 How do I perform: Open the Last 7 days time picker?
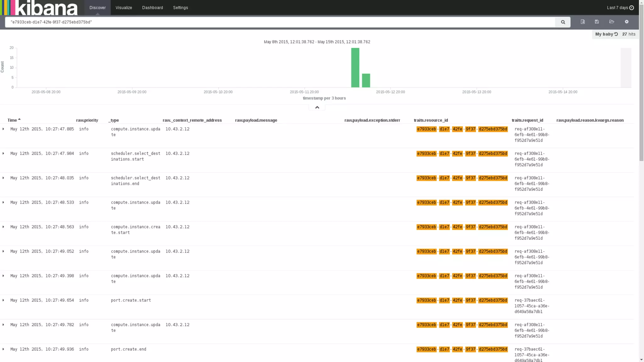(x=620, y=8)
